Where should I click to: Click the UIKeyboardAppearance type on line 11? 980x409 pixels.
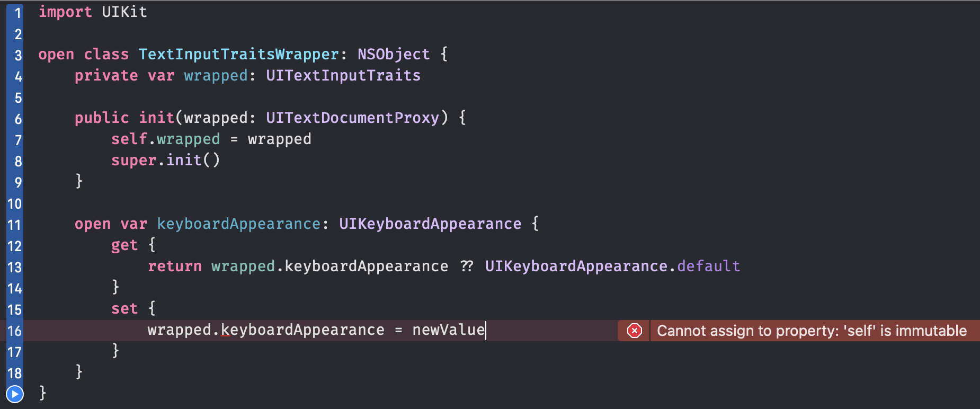(430, 224)
